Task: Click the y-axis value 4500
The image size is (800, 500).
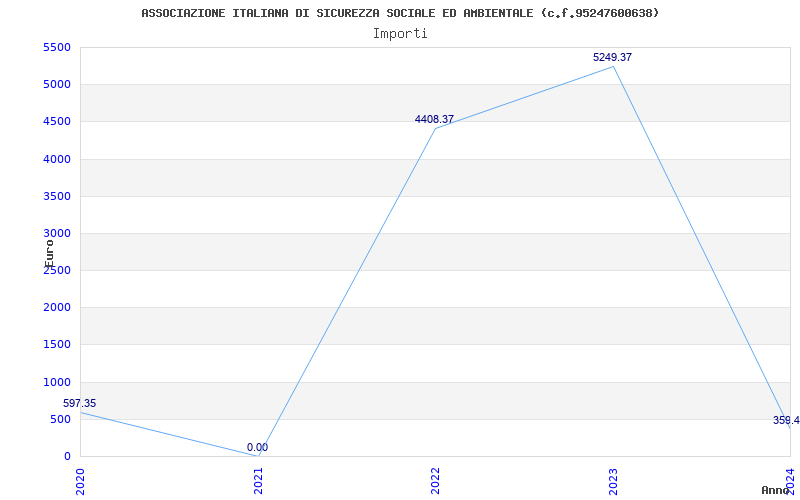Action: (57, 122)
